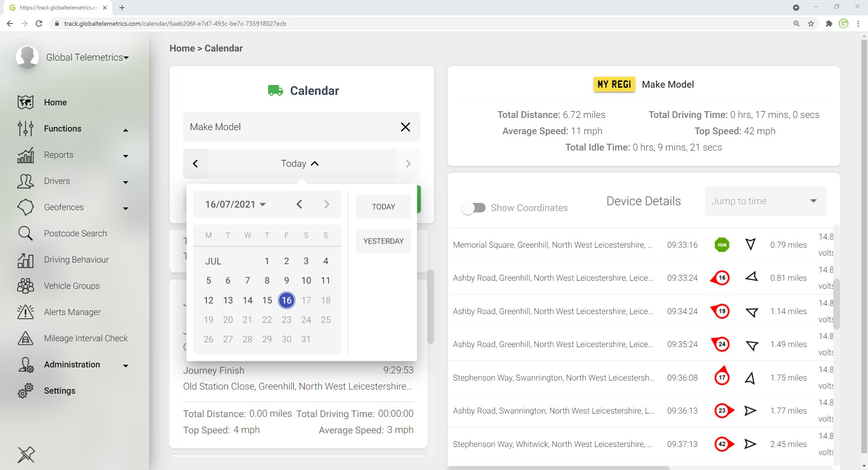The image size is (868, 470).
Task: Expand the Reports submenu
Action: pyautogui.click(x=126, y=156)
